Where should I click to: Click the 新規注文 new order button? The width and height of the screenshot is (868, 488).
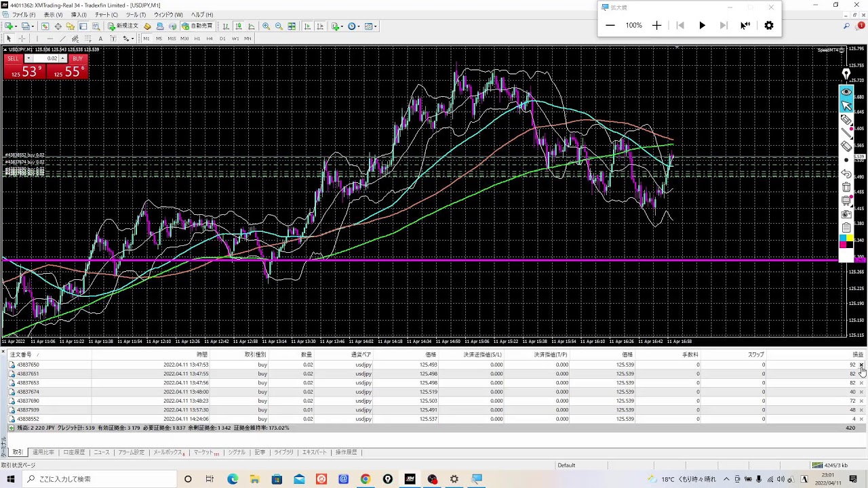123,26
